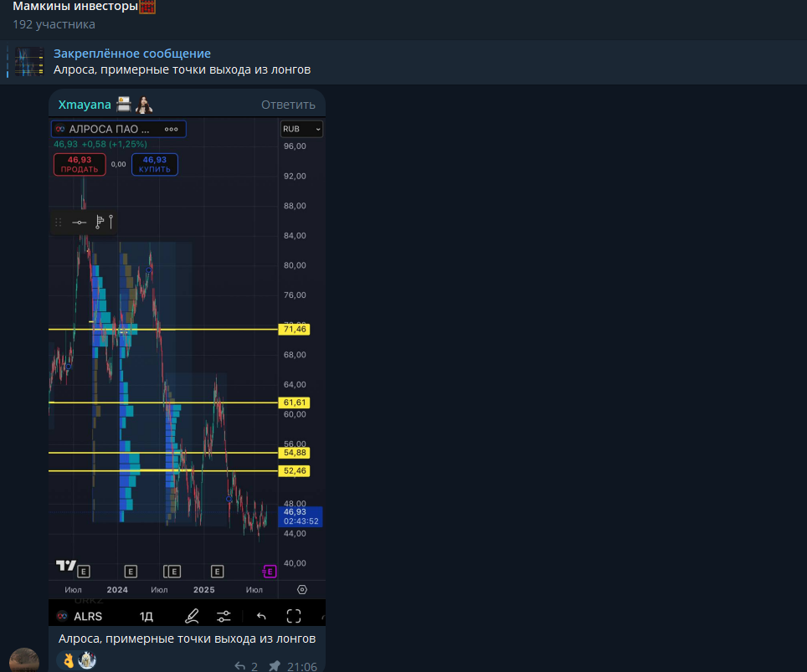
Task: Click the OK hand emoji reaction
Action: (x=69, y=660)
